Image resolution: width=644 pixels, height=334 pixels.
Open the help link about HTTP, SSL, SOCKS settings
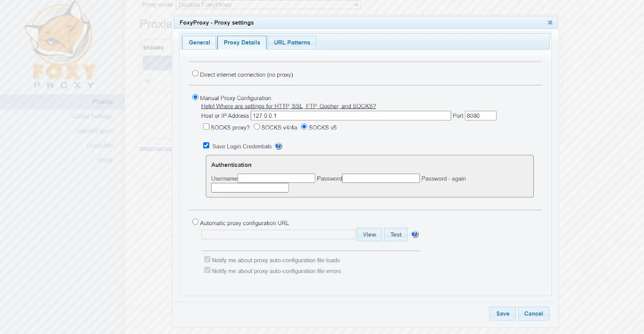(289, 106)
